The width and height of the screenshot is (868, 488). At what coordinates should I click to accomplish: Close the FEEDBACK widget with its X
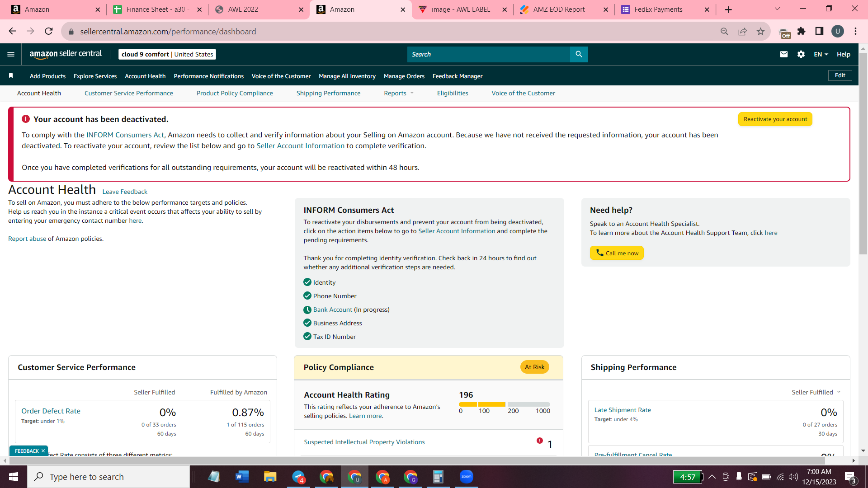43,450
